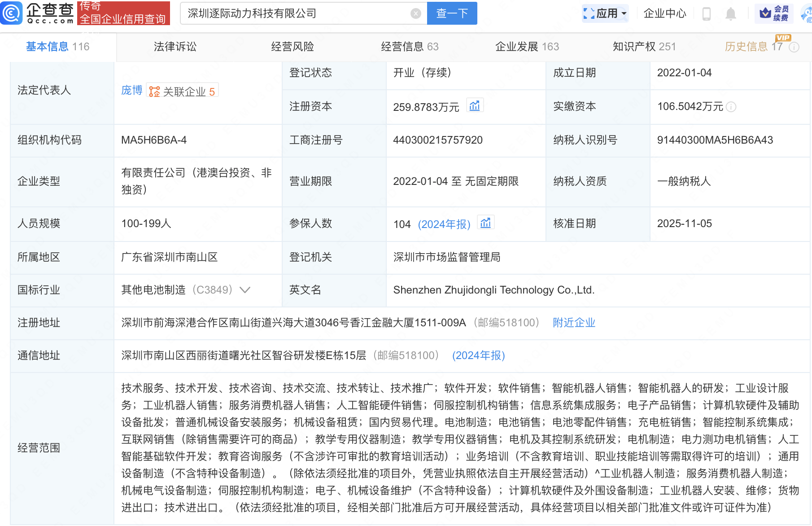
Task: Open the 企业中心 menu
Action: [664, 13]
